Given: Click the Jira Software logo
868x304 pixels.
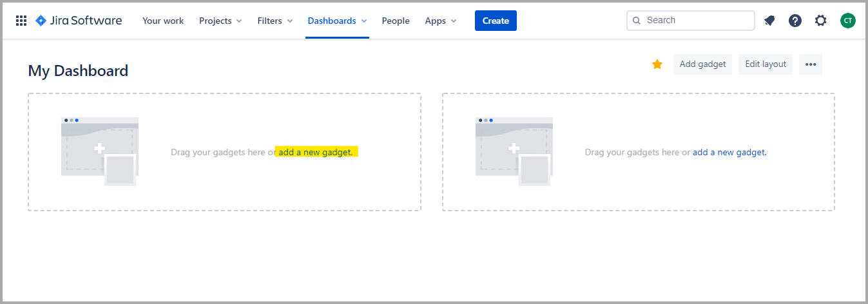Looking at the screenshot, I should (x=79, y=21).
